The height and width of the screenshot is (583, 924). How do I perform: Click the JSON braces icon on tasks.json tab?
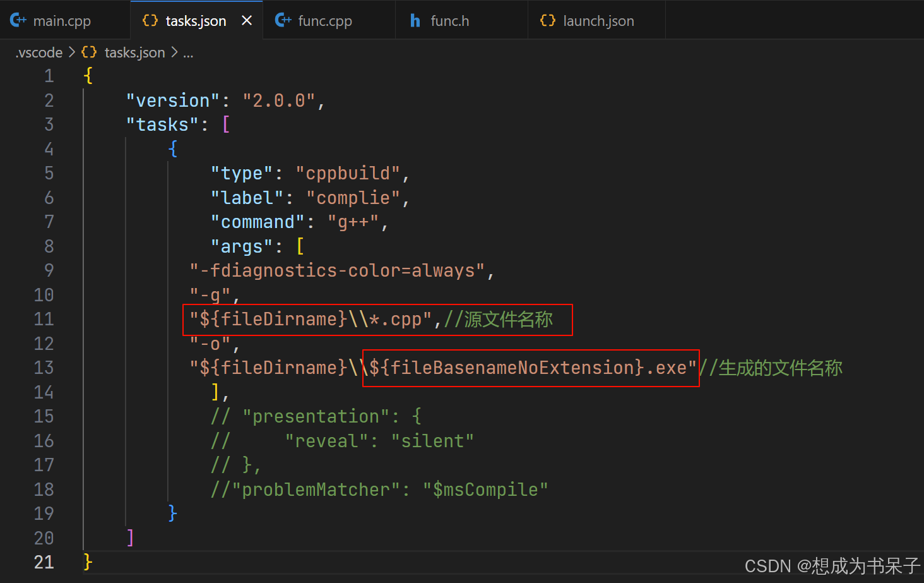pyautogui.click(x=150, y=20)
